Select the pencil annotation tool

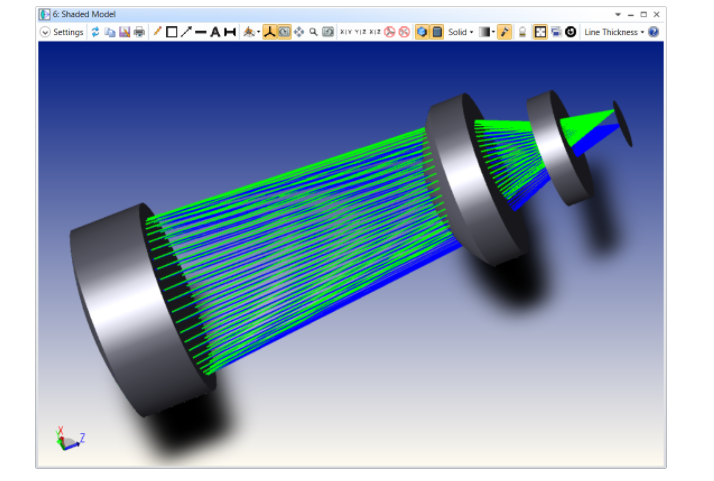point(157,31)
